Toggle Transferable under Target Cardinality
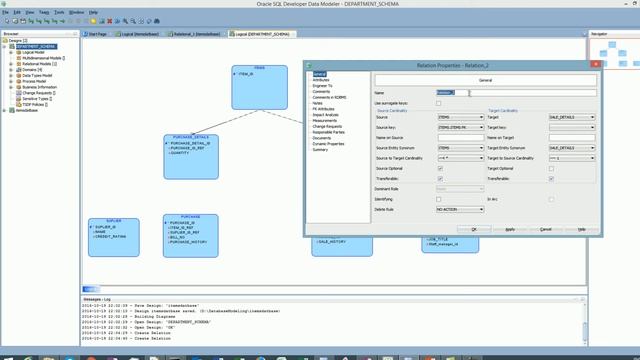The image size is (640, 360). pos(551,178)
